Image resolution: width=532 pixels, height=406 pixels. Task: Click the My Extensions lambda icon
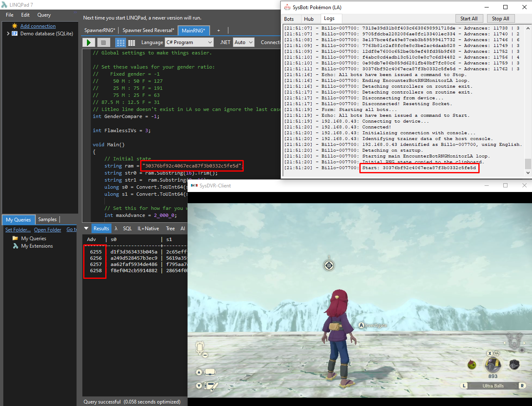[x=15, y=246]
